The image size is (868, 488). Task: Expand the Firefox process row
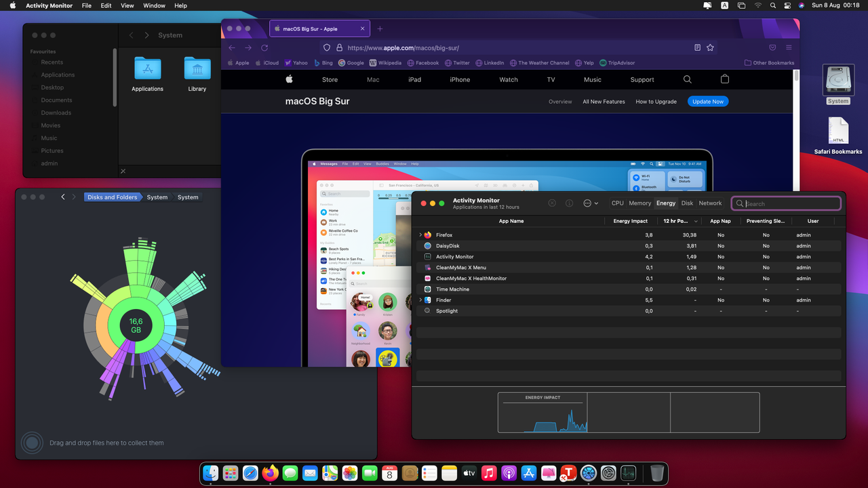tap(420, 235)
